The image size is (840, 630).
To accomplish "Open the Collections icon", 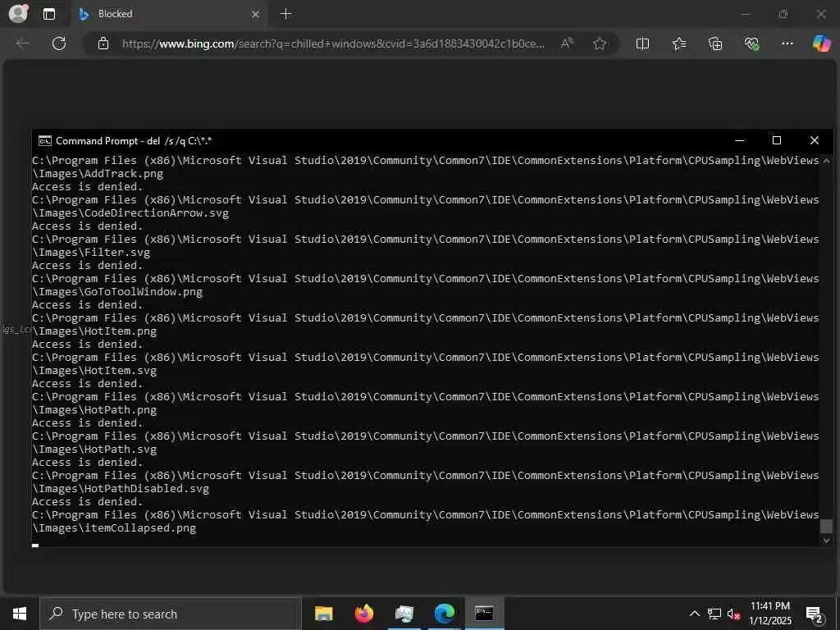I will pos(715,43).
